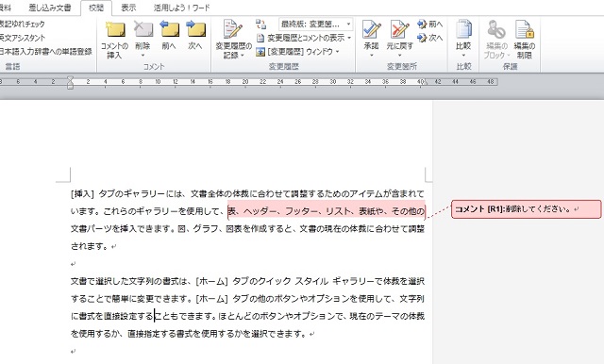
Task: Click the 編集のブロック icon
Action: tap(496, 30)
